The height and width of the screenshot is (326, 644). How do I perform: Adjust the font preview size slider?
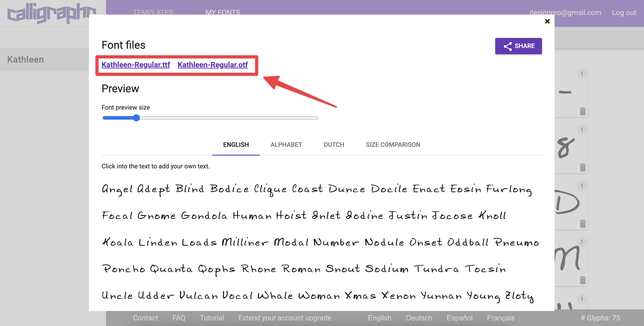coord(136,118)
